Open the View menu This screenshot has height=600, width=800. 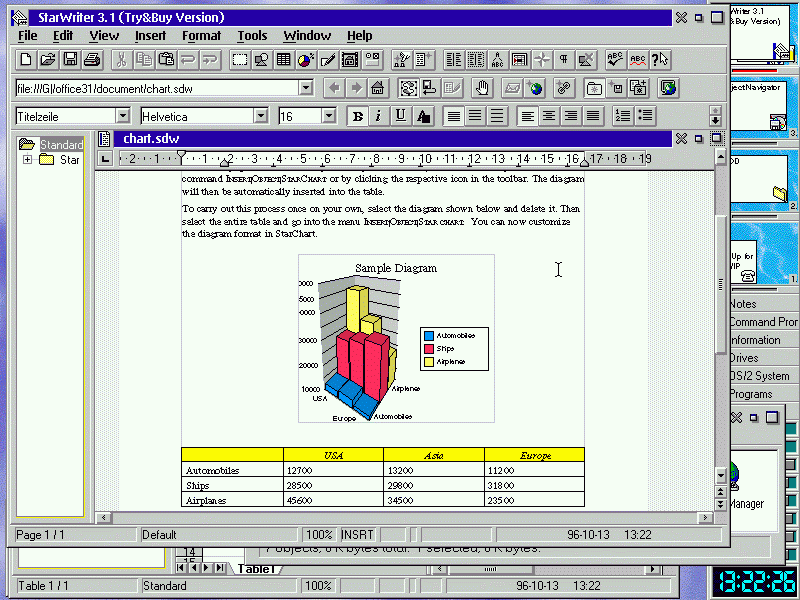click(104, 36)
